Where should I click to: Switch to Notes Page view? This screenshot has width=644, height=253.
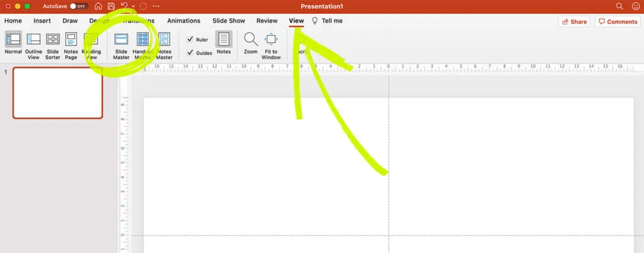[70, 45]
